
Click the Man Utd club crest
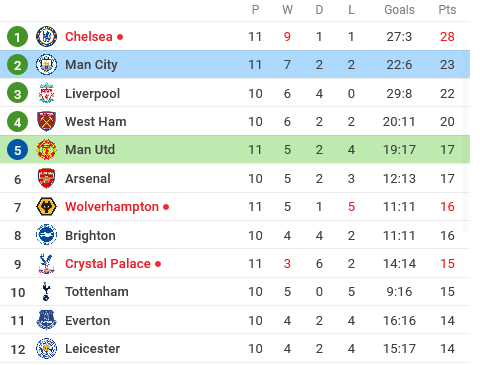tap(46, 149)
